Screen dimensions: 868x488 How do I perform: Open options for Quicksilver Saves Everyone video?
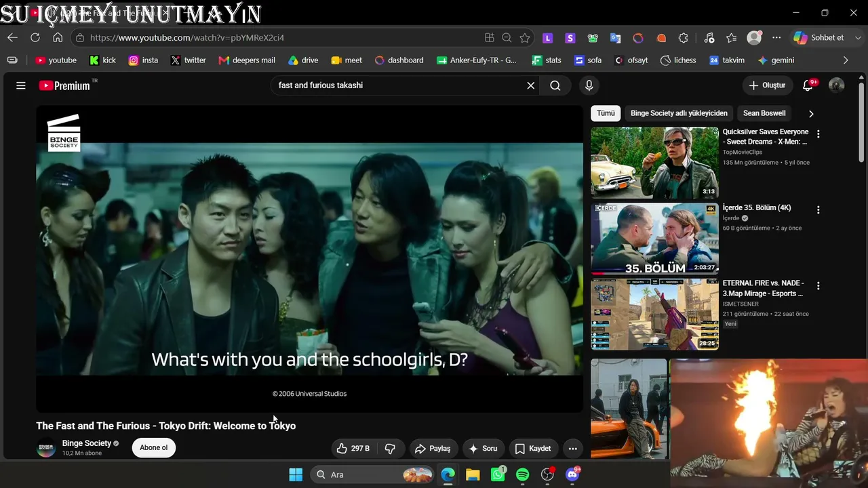(818, 134)
